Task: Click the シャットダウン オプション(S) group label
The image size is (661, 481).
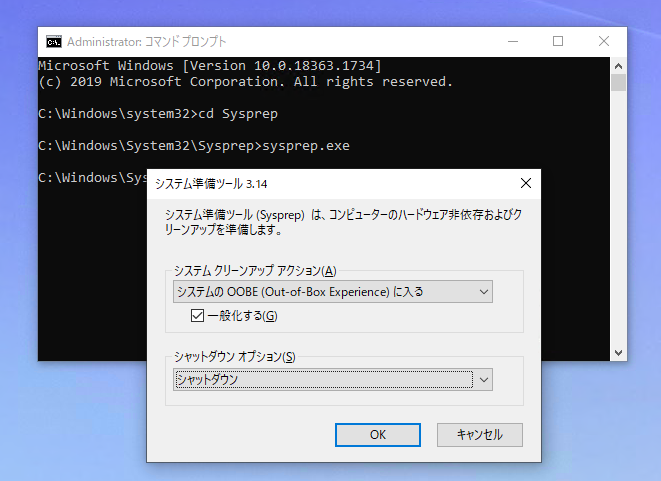Action: pyautogui.click(x=235, y=357)
